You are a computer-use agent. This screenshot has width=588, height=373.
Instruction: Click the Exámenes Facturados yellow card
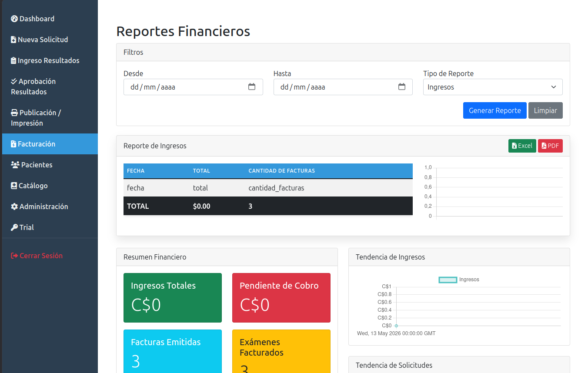[281, 351]
